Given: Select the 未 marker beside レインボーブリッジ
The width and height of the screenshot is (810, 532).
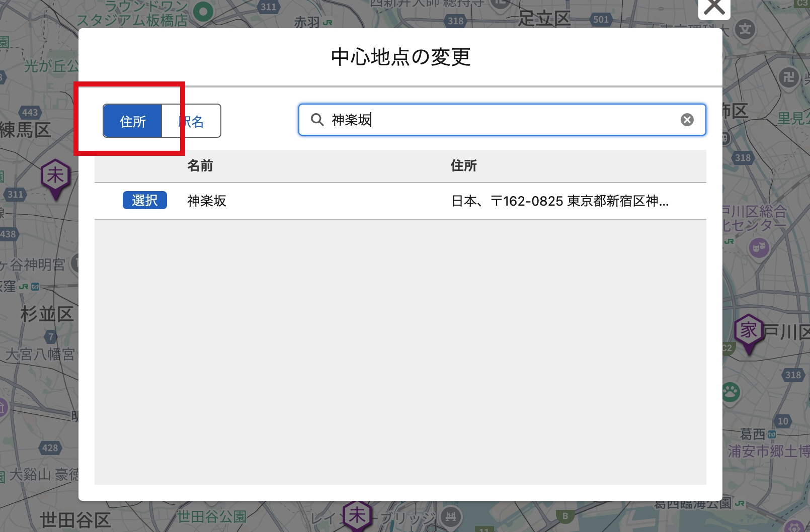Looking at the screenshot, I should 357,515.
